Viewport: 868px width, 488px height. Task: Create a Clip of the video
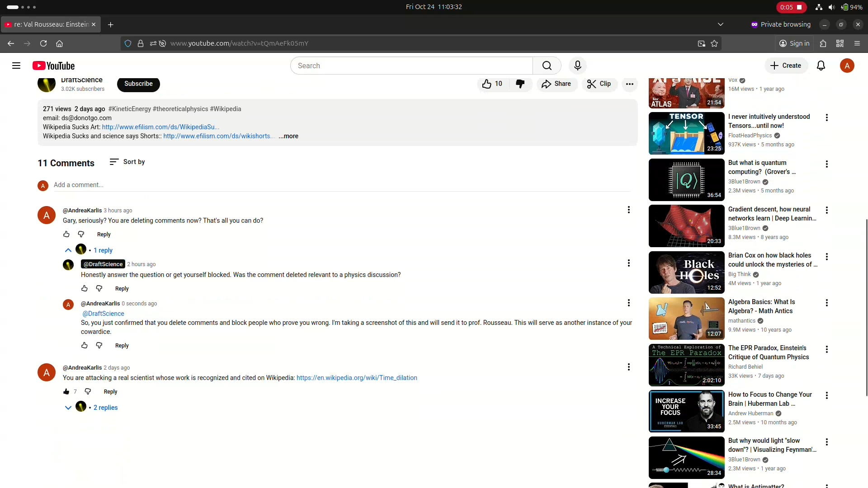coord(599,84)
